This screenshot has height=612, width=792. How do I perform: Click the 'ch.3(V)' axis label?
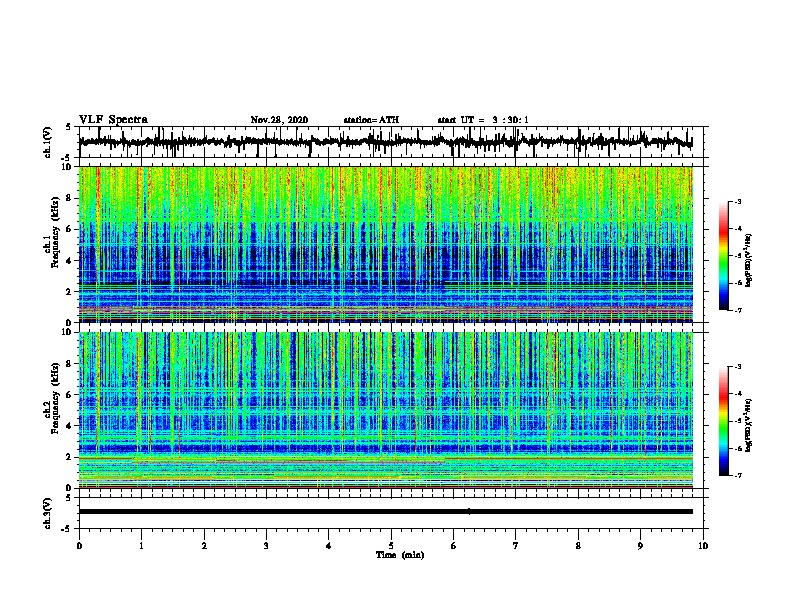click(48, 513)
